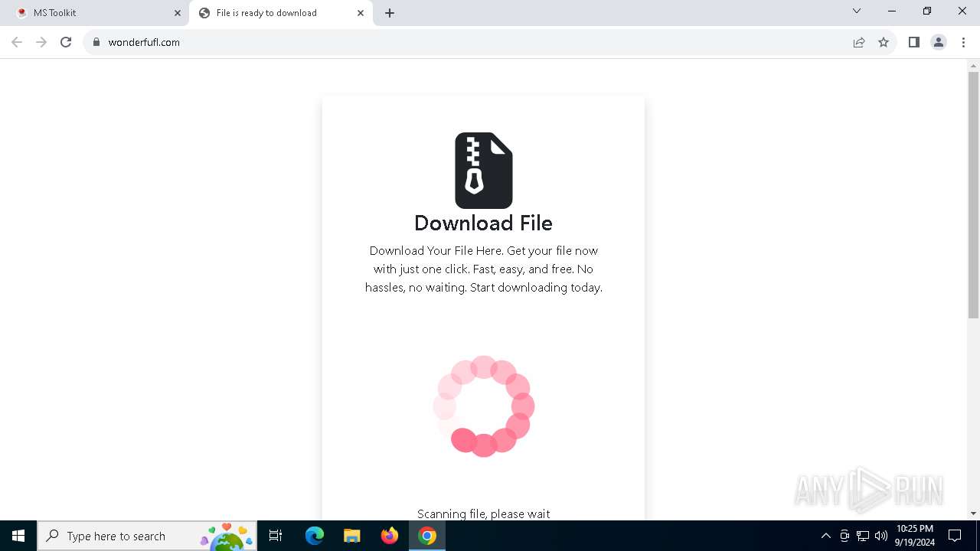Launch Microsoft Edge from taskbar
The height and width of the screenshot is (551, 980).
click(315, 536)
